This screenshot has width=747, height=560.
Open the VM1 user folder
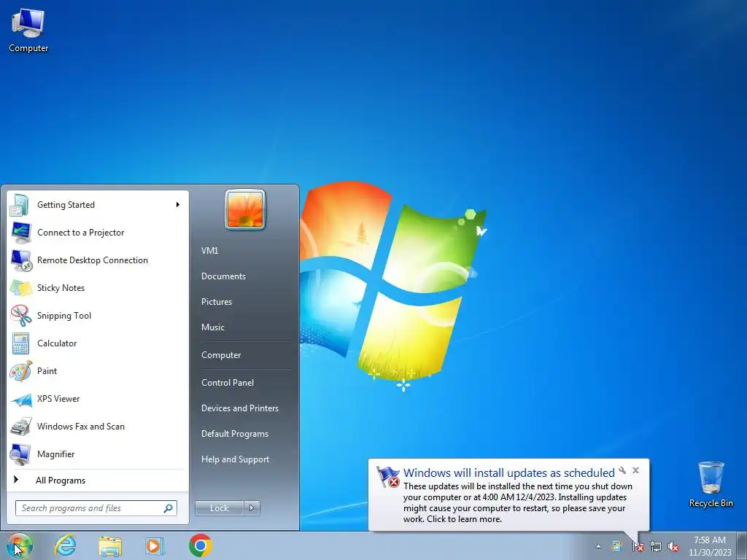click(x=209, y=251)
